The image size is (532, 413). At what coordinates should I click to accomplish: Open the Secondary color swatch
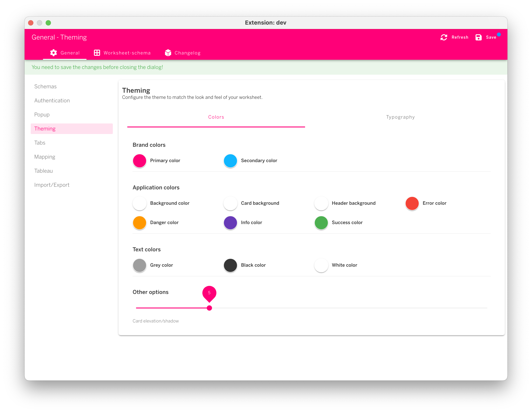coord(230,161)
